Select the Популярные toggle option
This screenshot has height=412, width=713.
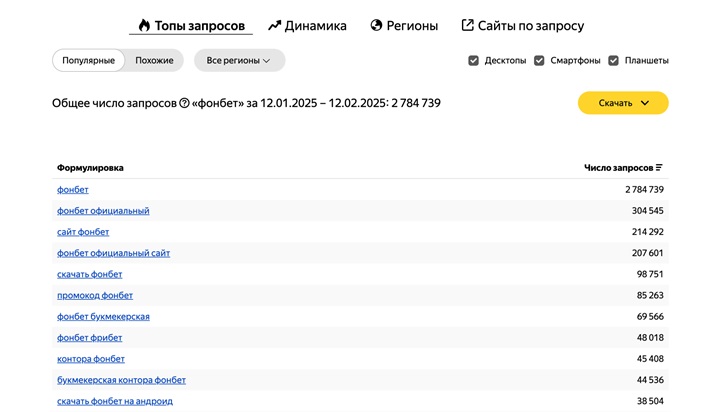89,60
